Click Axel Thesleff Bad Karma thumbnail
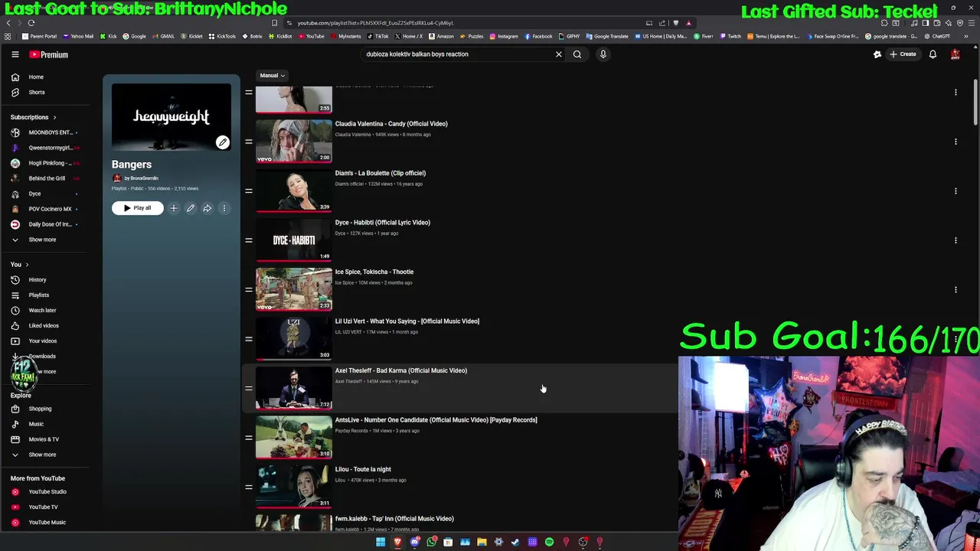The height and width of the screenshot is (551, 980). coord(294,388)
